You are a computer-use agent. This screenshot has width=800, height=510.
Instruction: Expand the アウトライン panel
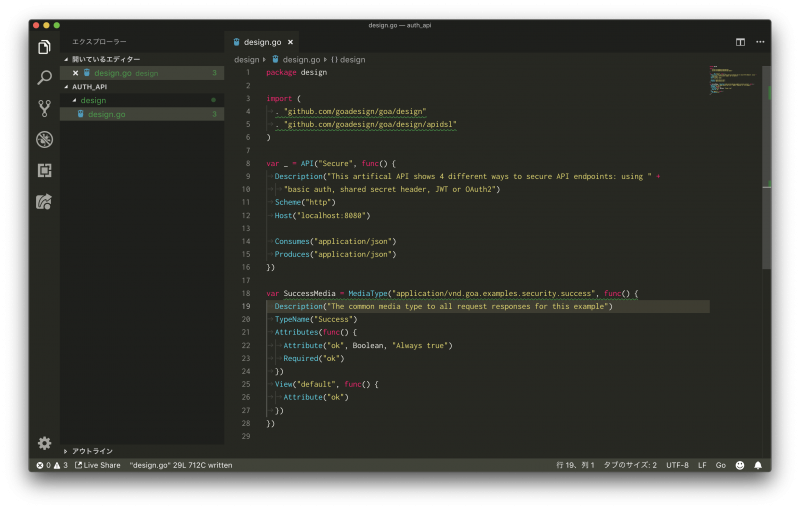92,451
